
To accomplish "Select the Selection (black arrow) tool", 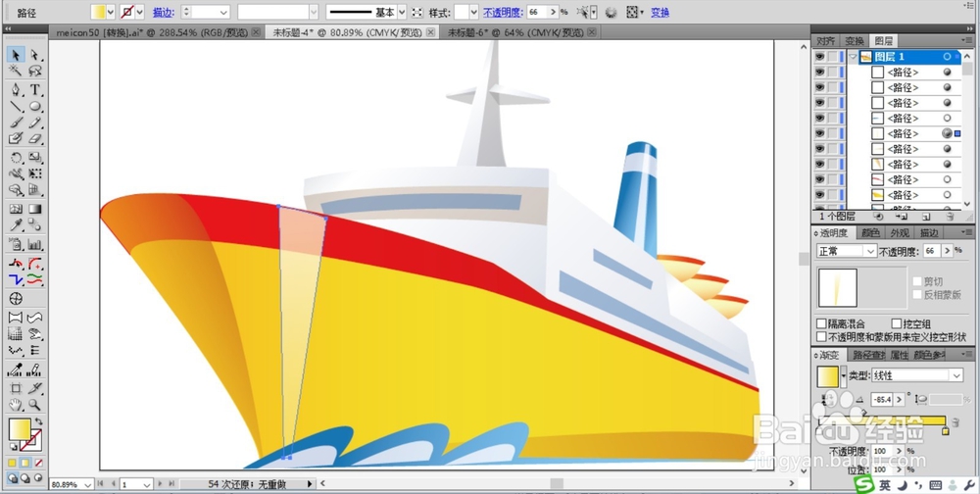I will point(16,55).
